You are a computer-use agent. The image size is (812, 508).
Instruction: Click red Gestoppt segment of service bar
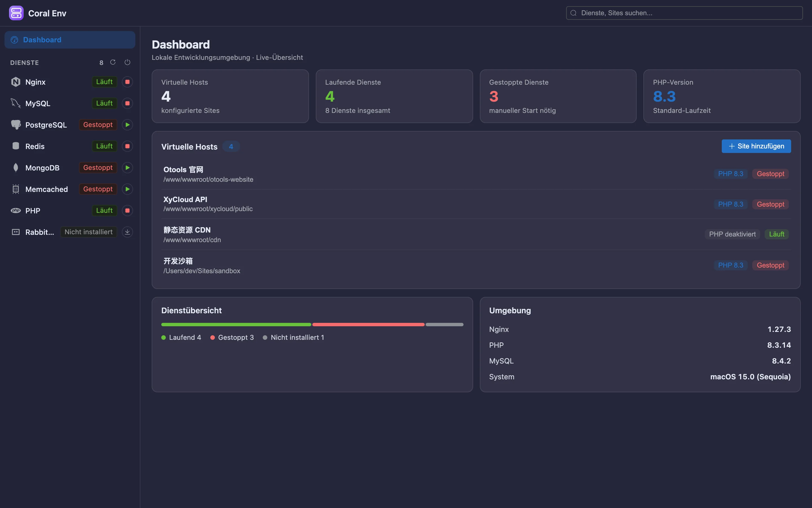click(x=368, y=325)
